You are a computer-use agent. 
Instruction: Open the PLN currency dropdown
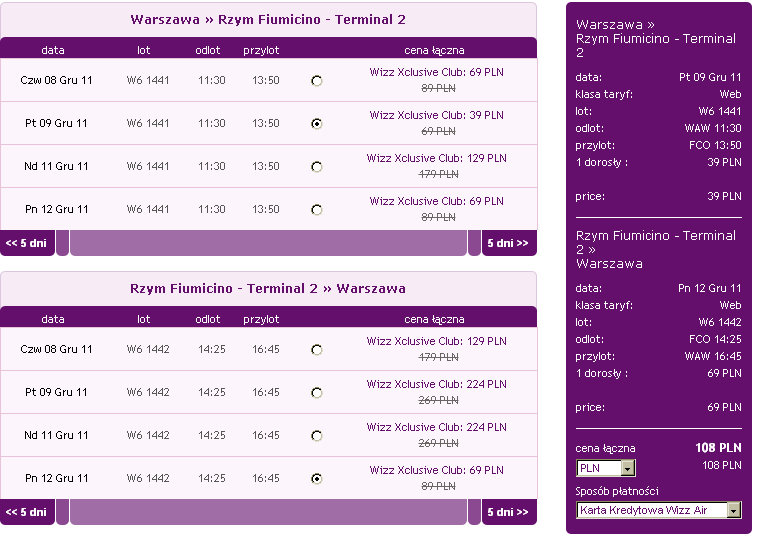coord(606,468)
